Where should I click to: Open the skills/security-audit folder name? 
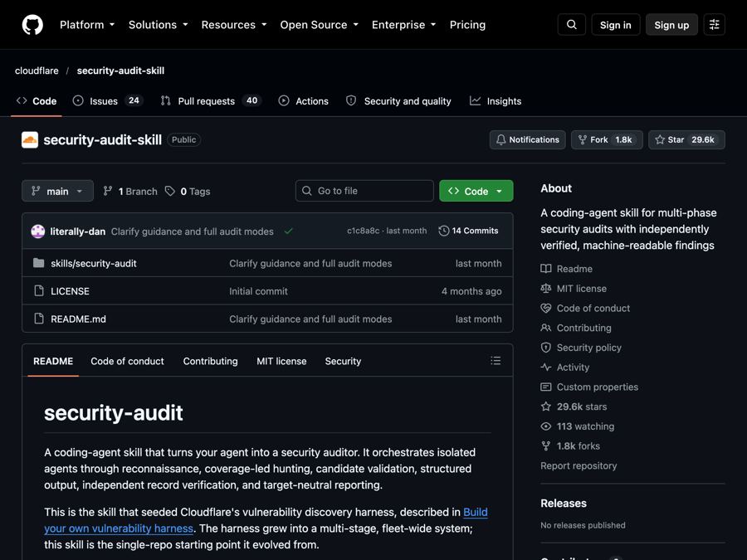click(x=93, y=263)
